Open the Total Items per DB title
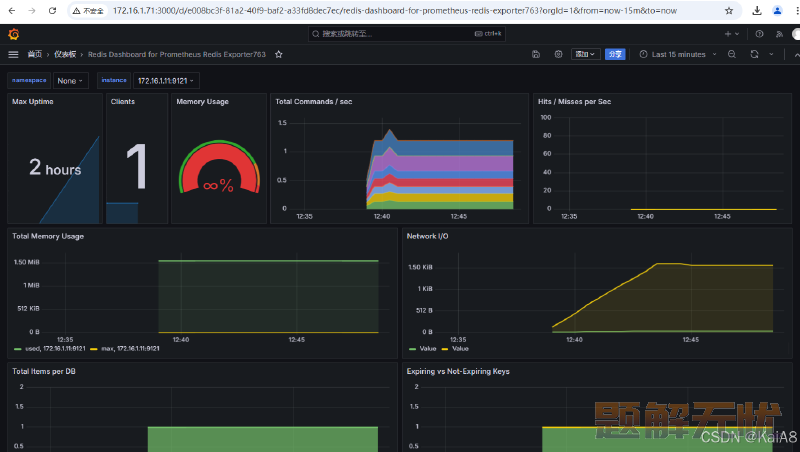 coord(44,371)
